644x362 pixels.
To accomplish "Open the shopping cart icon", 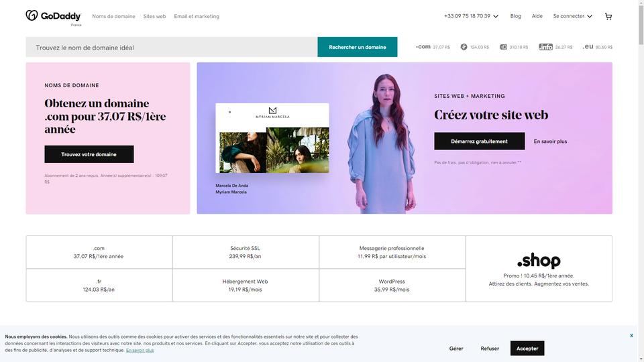I will (608, 16).
